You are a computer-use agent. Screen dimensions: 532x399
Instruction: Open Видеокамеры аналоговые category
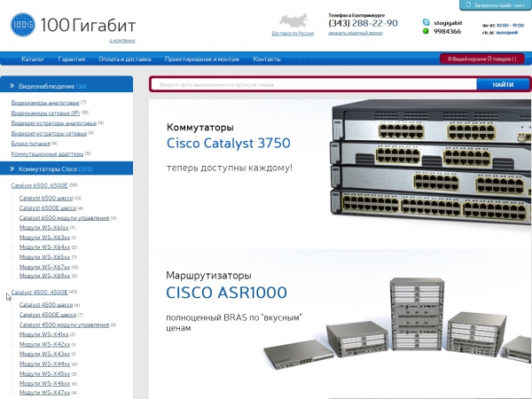45,103
